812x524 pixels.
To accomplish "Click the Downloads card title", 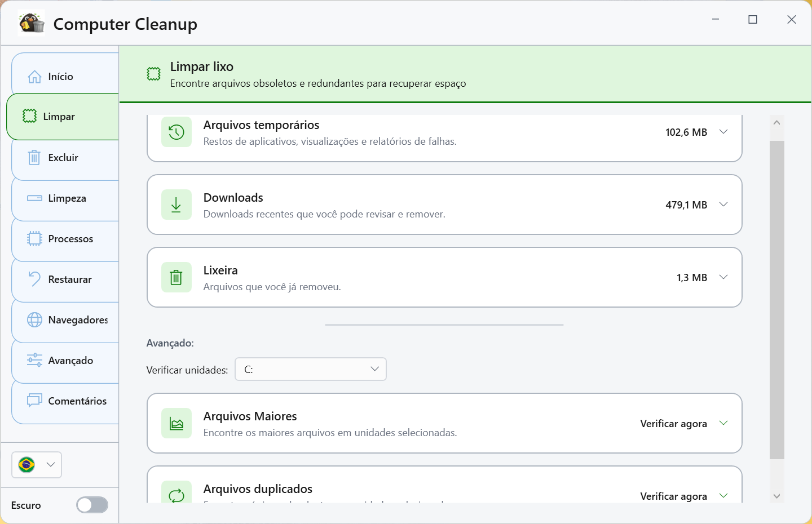I will click(233, 198).
